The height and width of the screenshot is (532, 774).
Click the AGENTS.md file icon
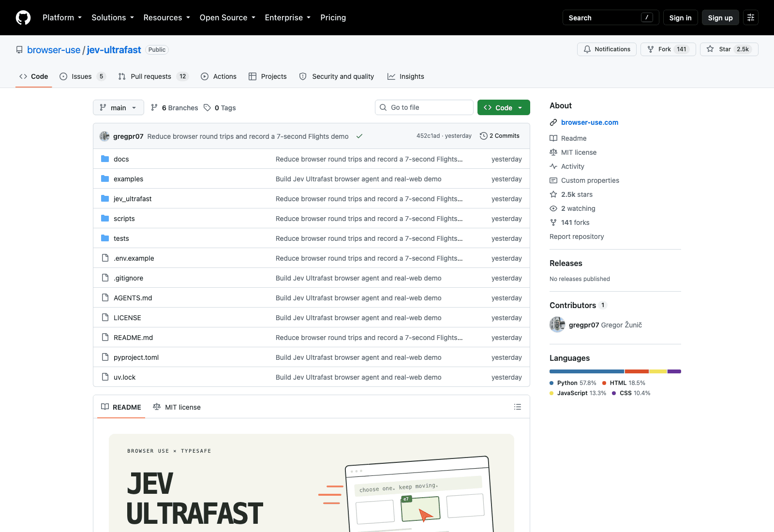point(105,298)
